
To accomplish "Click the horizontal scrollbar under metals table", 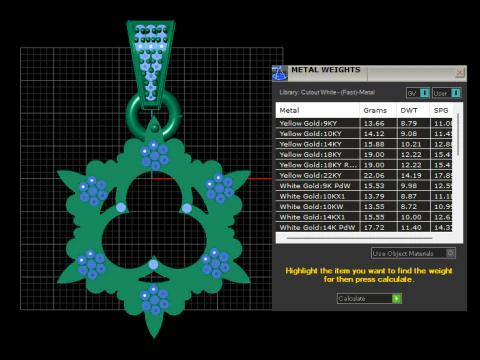I will coord(359,238).
